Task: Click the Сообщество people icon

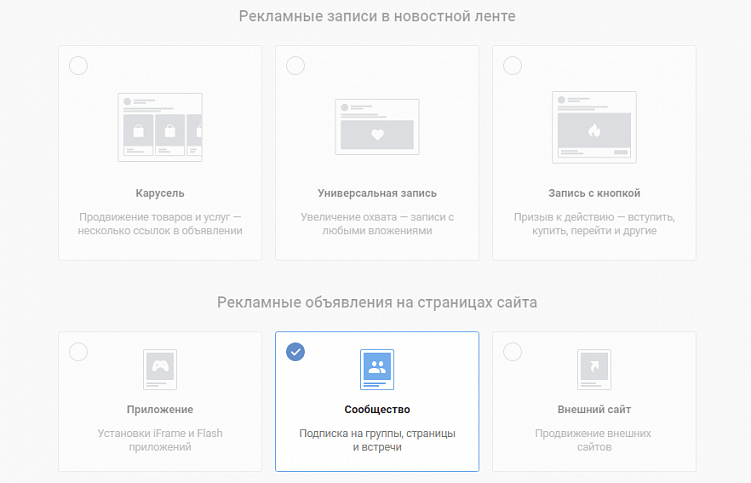Action: (377, 369)
